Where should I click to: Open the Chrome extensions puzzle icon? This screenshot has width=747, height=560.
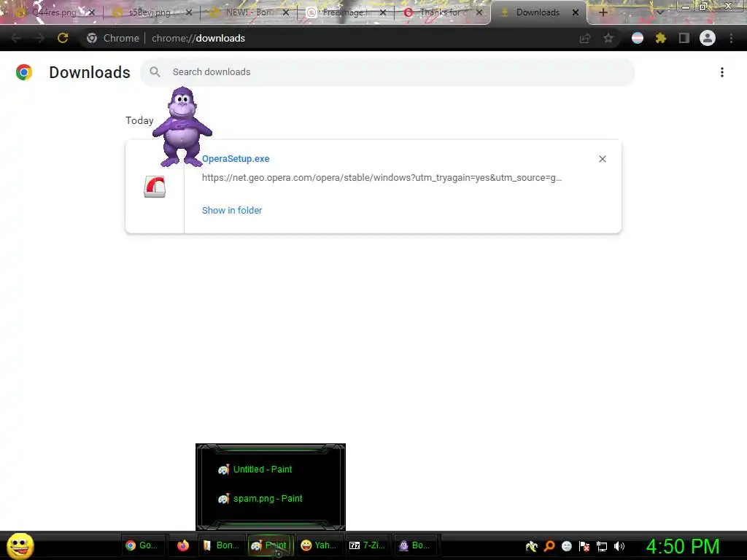tap(661, 38)
